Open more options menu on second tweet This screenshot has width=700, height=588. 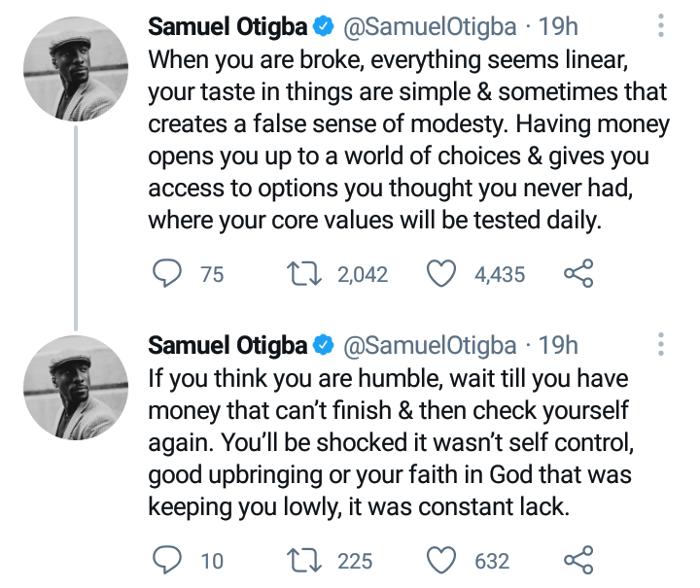point(661,344)
